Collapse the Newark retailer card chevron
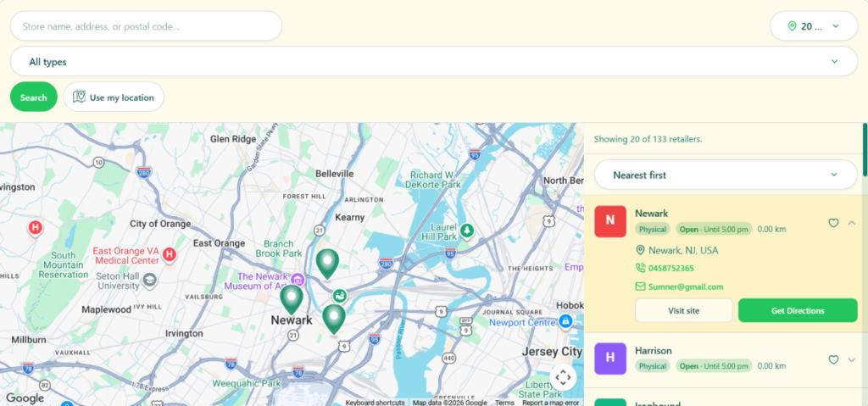 852,223
